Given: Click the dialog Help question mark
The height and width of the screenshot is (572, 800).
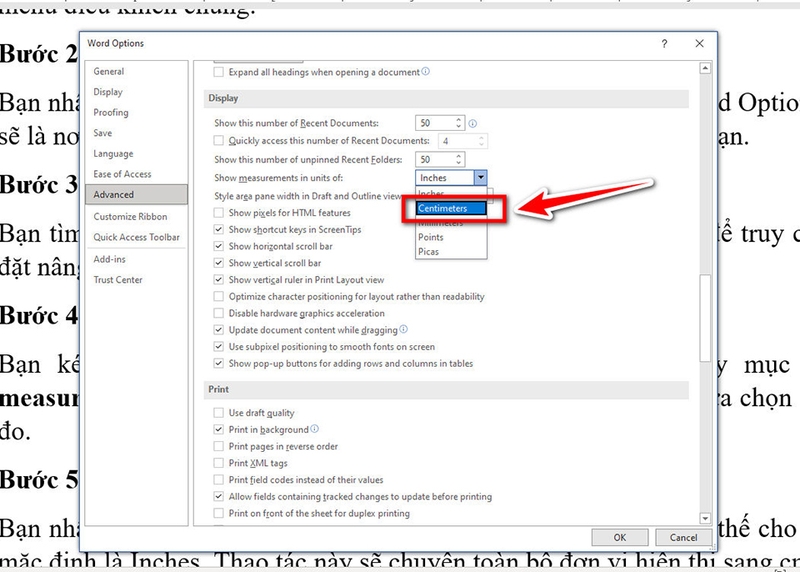Looking at the screenshot, I should click(664, 44).
